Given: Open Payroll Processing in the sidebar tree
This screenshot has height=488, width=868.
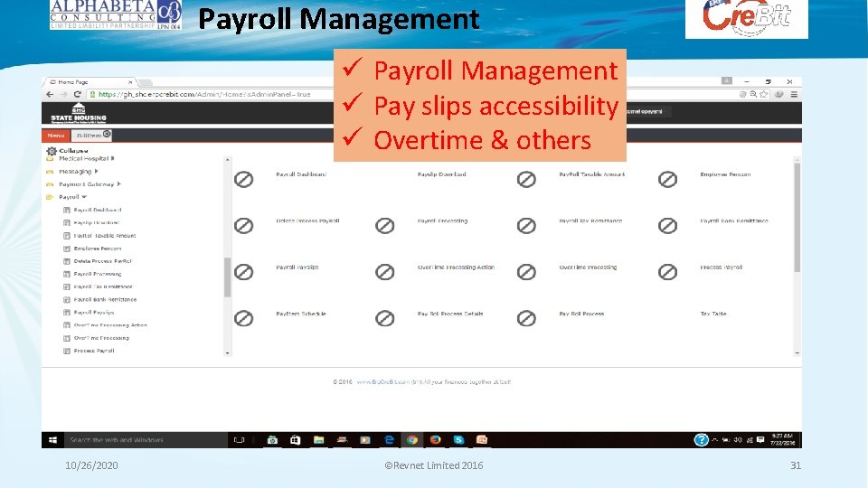Looking at the screenshot, I should click(98, 274).
